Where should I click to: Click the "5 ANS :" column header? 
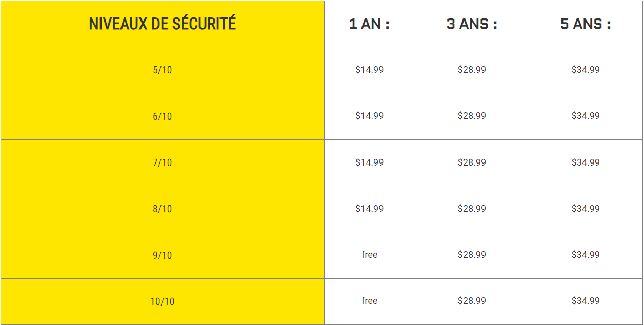[586, 24]
